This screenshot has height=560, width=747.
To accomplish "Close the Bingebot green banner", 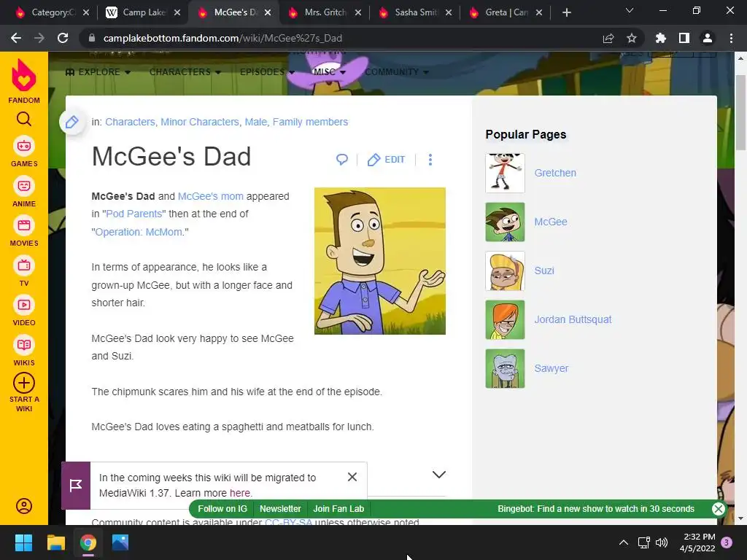I will (x=719, y=508).
